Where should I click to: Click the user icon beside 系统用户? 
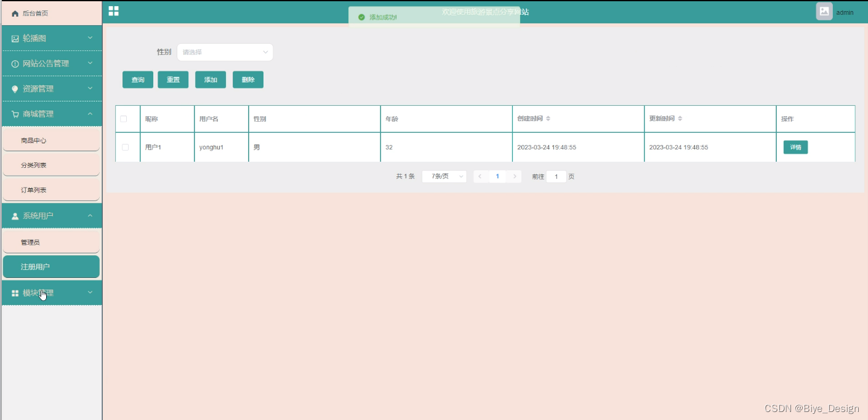click(x=15, y=216)
